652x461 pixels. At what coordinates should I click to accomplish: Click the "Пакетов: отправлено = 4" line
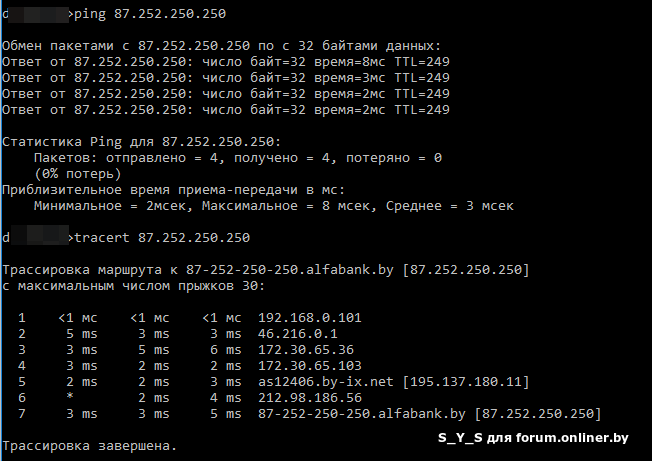237,158
